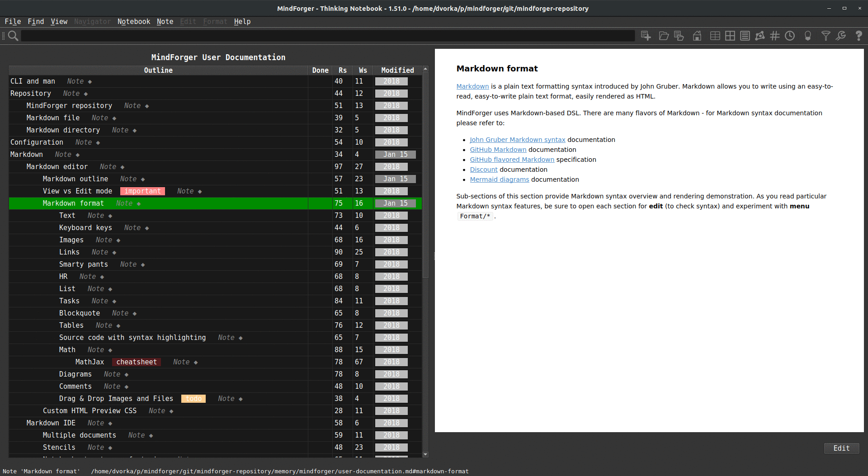Open the View menu
This screenshot has width=868, height=476.
(x=59, y=21)
